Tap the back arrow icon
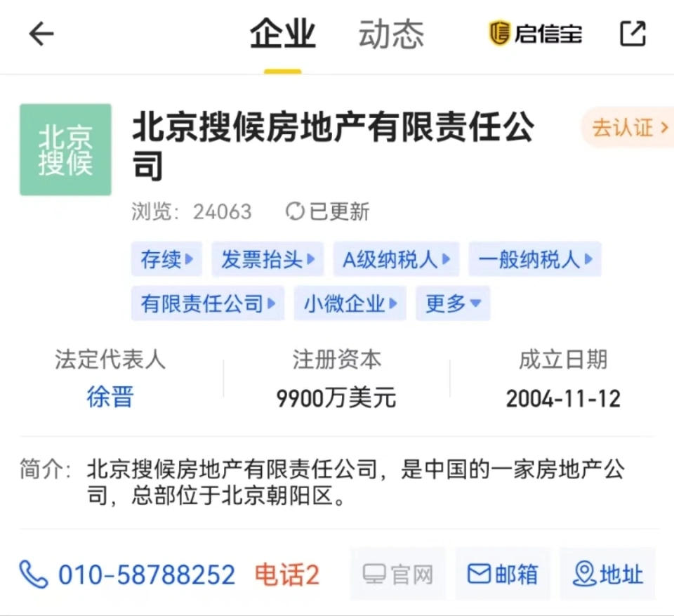Screen dimensions: 674x616 coord(41,34)
